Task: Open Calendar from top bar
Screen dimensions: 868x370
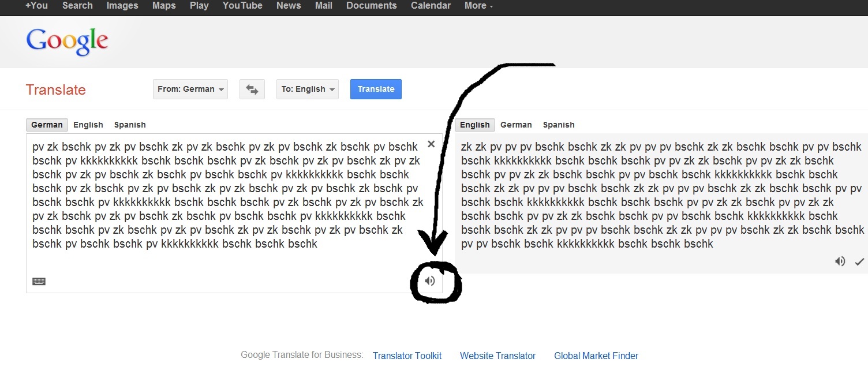Action: click(x=431, y=6)
